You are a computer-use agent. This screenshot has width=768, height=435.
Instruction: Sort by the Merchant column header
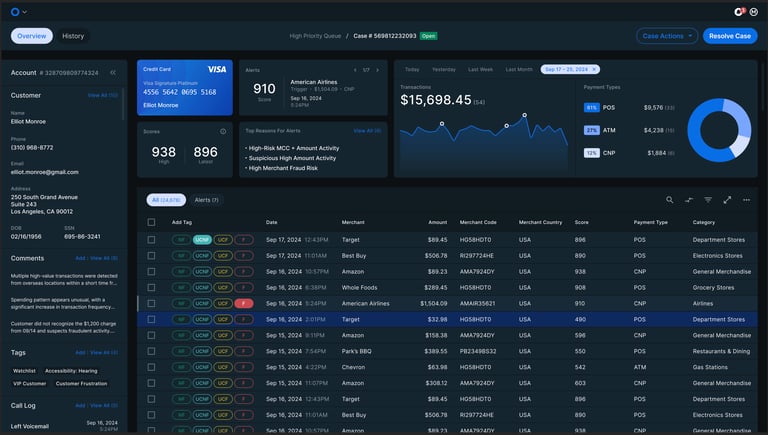353,222
